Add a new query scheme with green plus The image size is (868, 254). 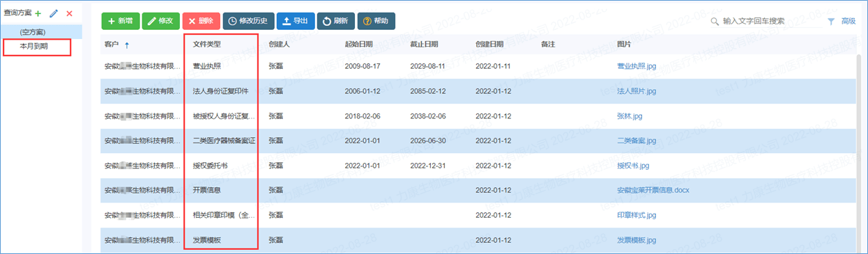pos(38,13)
